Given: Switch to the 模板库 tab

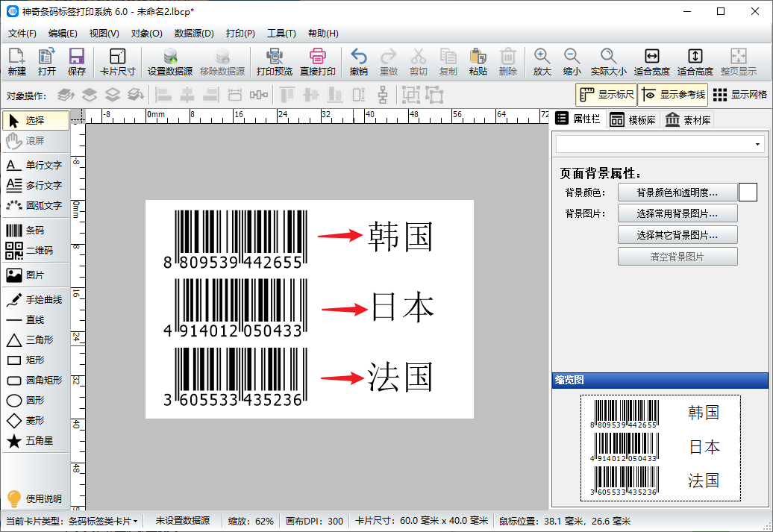Looking at the screenshot, I should tap(633, 119).
